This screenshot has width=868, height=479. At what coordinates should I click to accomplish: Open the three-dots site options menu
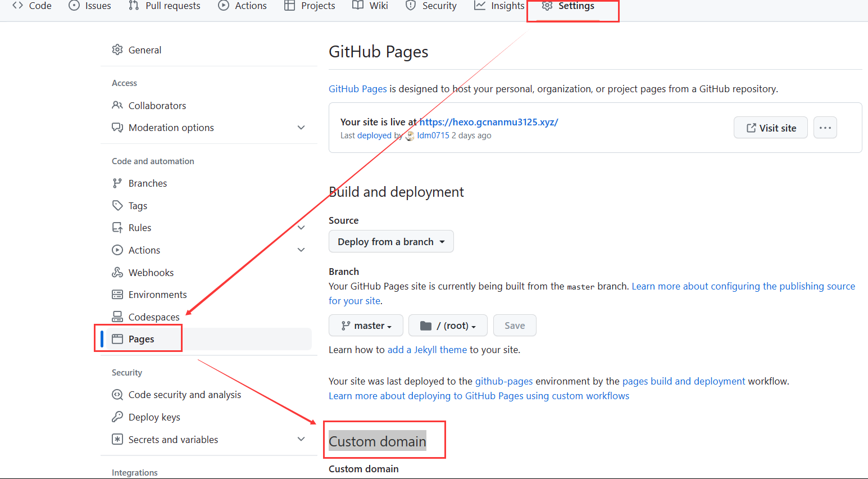pyautogui.click(x=825, y=128)
